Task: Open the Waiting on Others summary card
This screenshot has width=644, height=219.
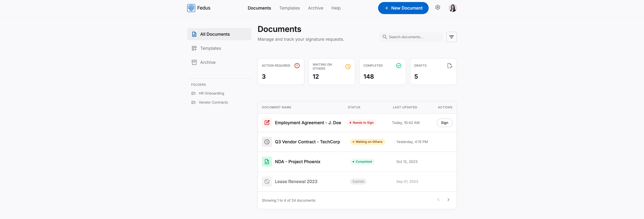Action: pos(331,72)
